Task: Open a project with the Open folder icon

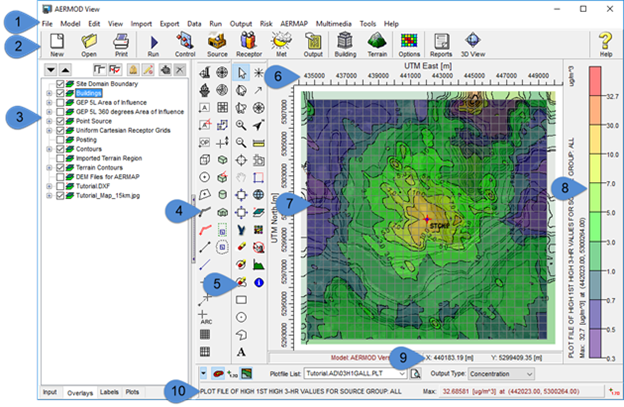Action: [x=89, y=45]
